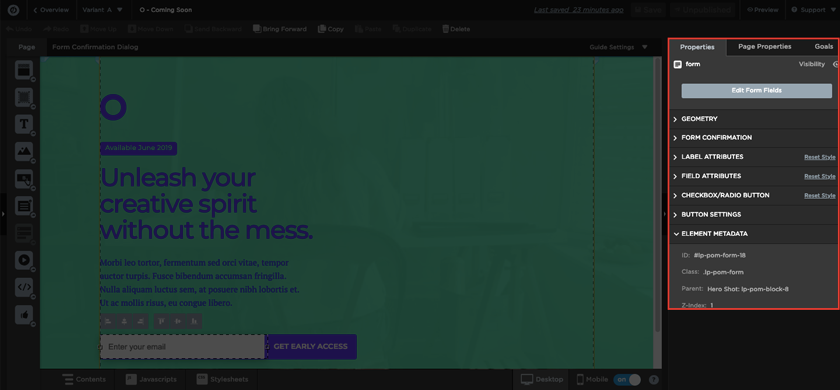Click the Preview button
This screenshot has height=390, width=840.
click(763, 10)
